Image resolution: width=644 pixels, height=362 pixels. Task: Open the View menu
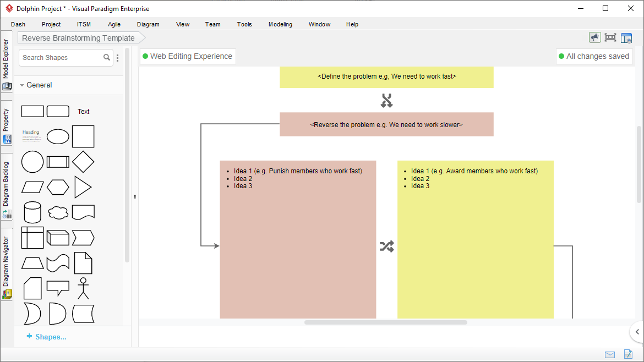point(183,24)
